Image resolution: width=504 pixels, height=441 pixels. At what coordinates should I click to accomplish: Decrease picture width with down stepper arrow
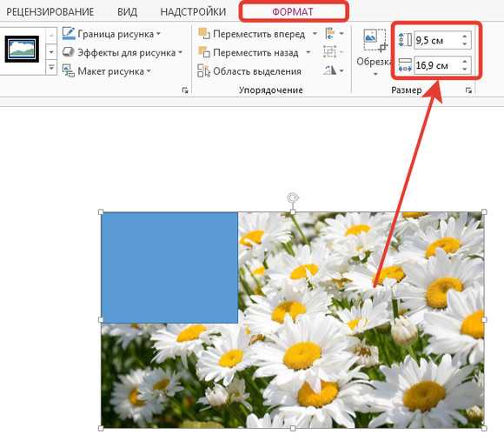click(x=465, y=70)
